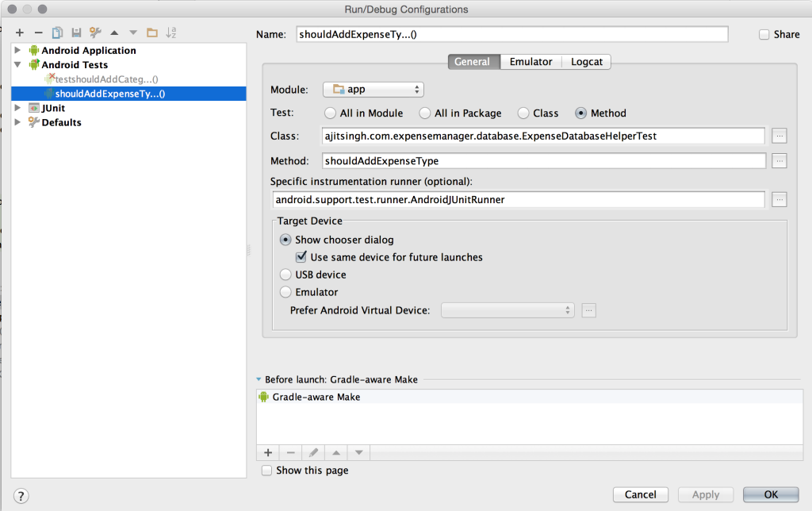The image size is (812, 511).
Task: Switch to the Emulator tab
Action: pyautogui.click(x=530, y=62)
